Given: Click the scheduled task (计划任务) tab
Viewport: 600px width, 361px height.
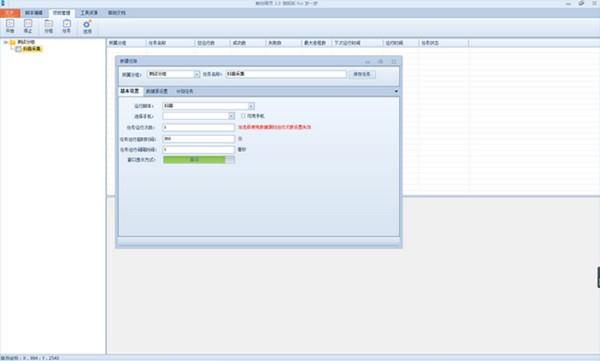Looking at the screenshot, I should coord(185,91).
